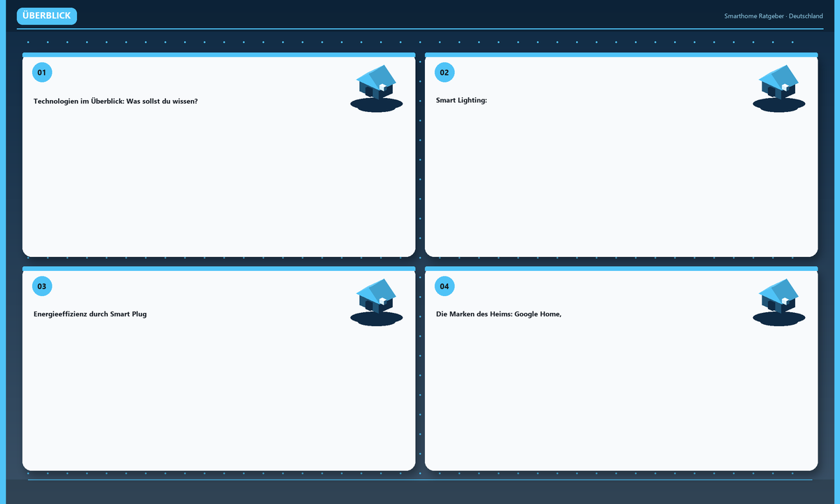Click 'Die Marken des Heims: Google Home,'
Viewport: 840px width, 504px height.
click(x=498, y=314)
